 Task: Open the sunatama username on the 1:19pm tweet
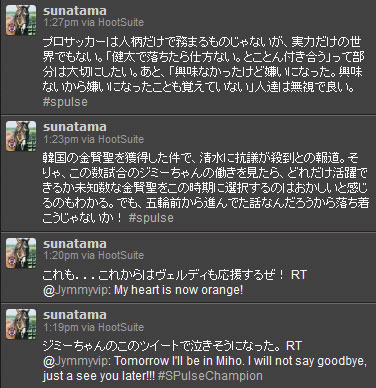75,315
